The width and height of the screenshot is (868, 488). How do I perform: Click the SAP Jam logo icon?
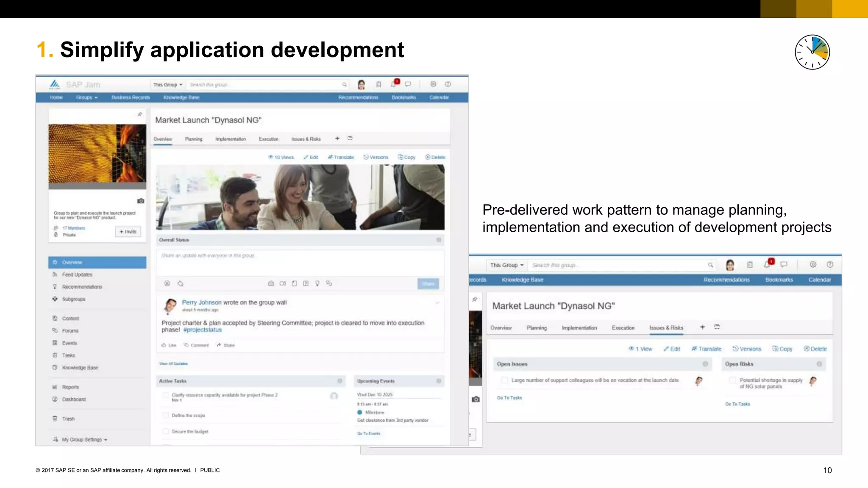(x=55, y=84)
